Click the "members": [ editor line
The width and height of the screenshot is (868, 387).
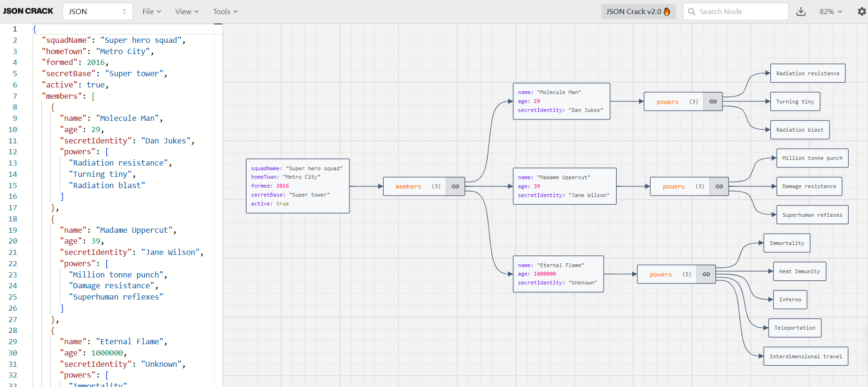69,96
